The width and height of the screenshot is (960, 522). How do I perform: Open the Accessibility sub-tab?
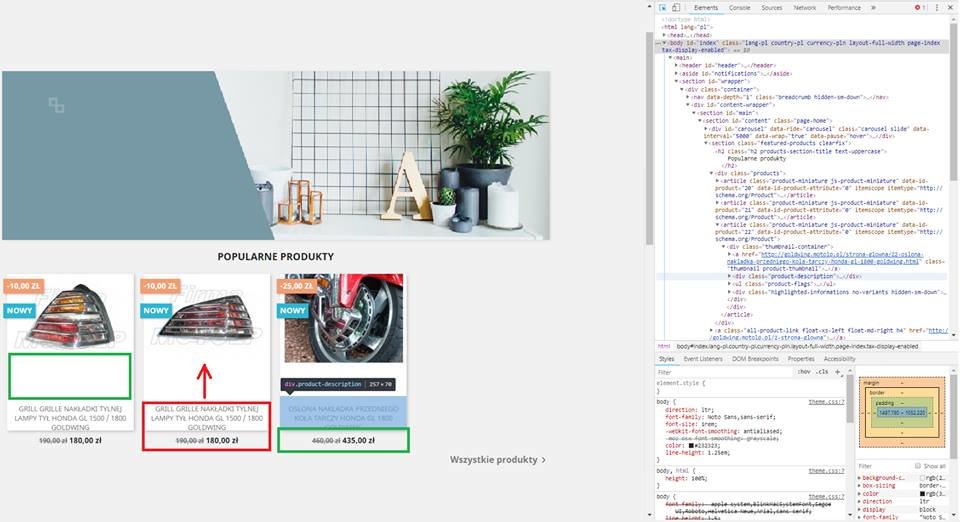pyautogui.click(x=839, y=359)
